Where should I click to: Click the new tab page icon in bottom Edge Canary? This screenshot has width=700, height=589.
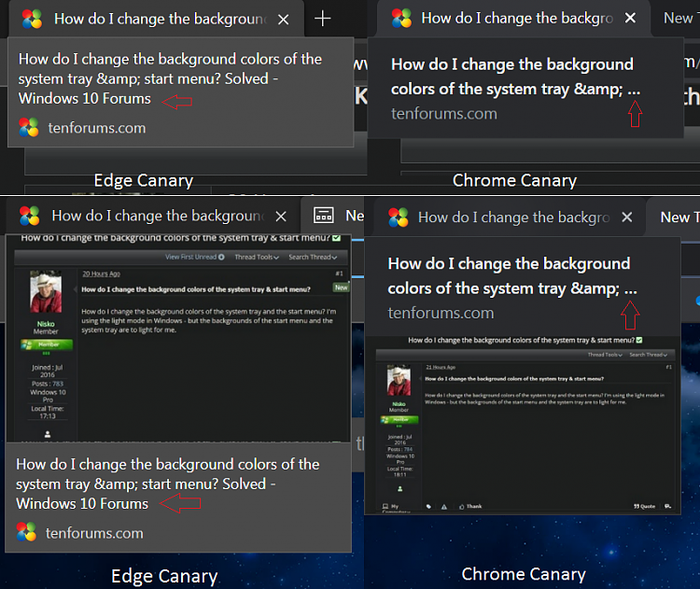click(x=324, y=216)
